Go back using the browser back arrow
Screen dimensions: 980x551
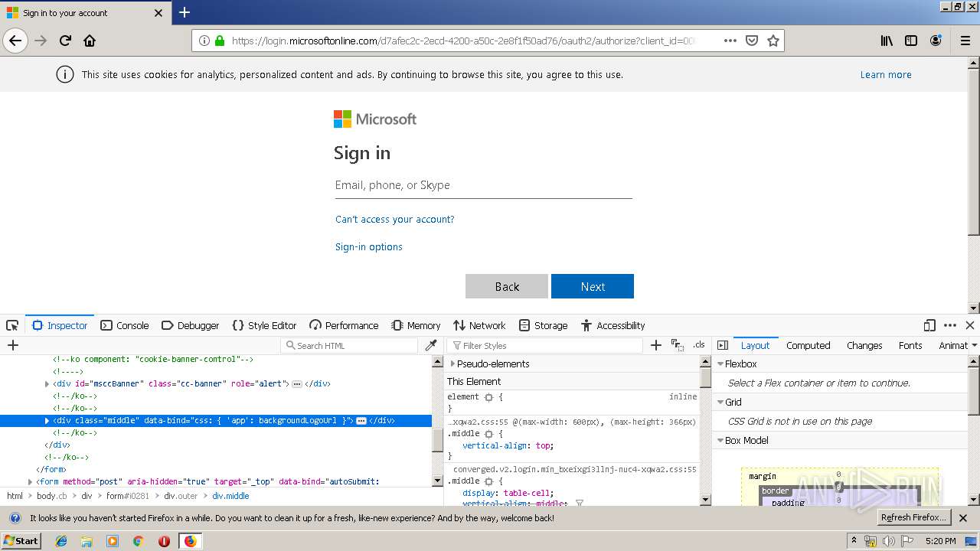[x=15, y=41]
